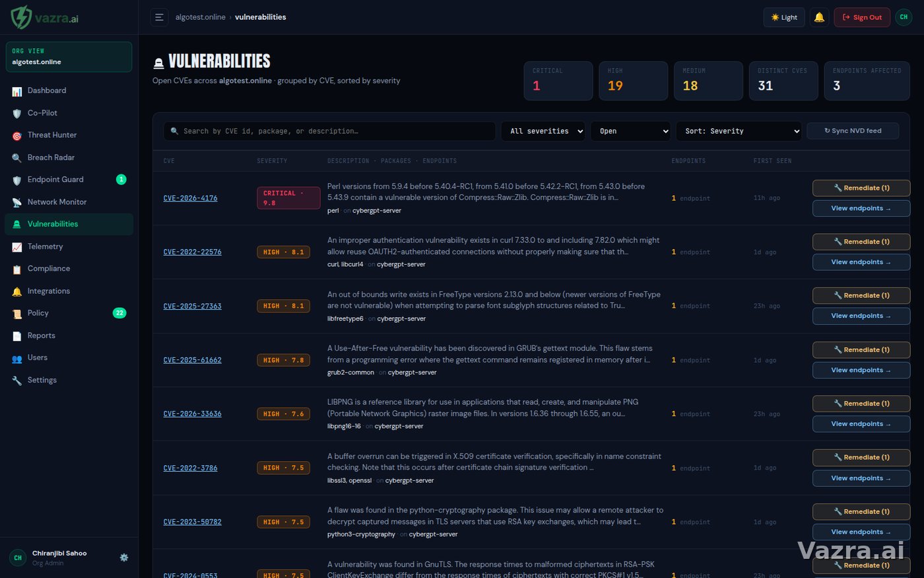Screen dimensions: 924x578
Task: Click the grub2-common package name
Action: pos(350,373)
